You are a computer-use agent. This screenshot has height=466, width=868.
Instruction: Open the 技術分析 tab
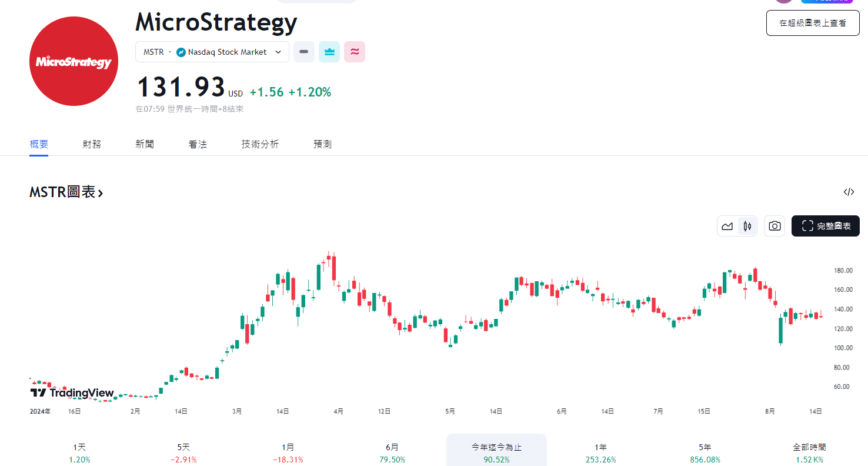(260, 144)
